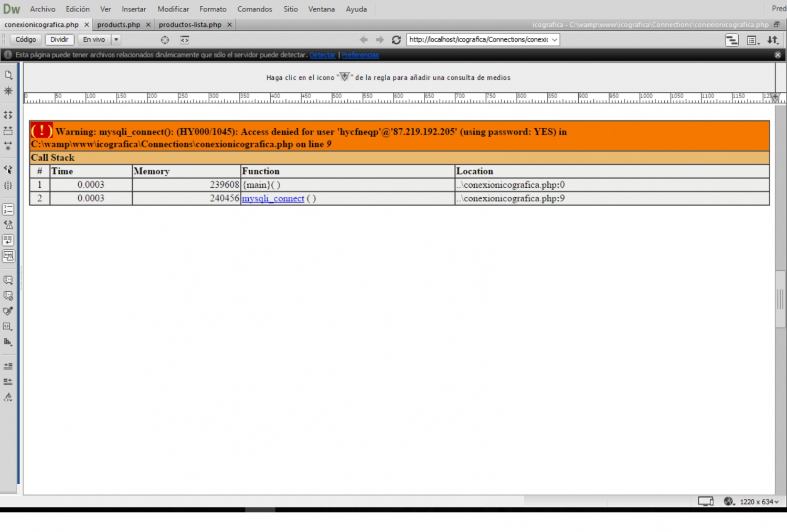Open the view options list icon
Image resolution: width=787 pixels, height=532 pixels.
coord(753,40)
